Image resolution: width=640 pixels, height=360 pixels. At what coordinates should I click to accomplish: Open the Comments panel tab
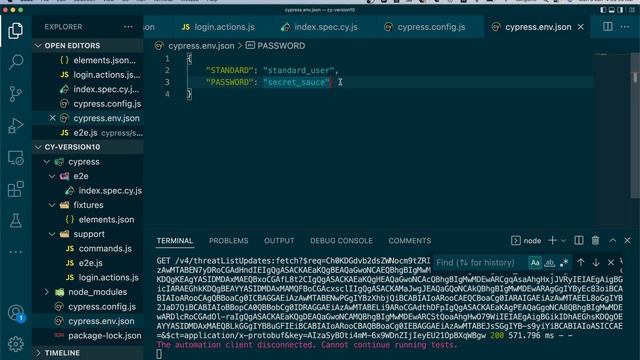[x=409, y=241]
